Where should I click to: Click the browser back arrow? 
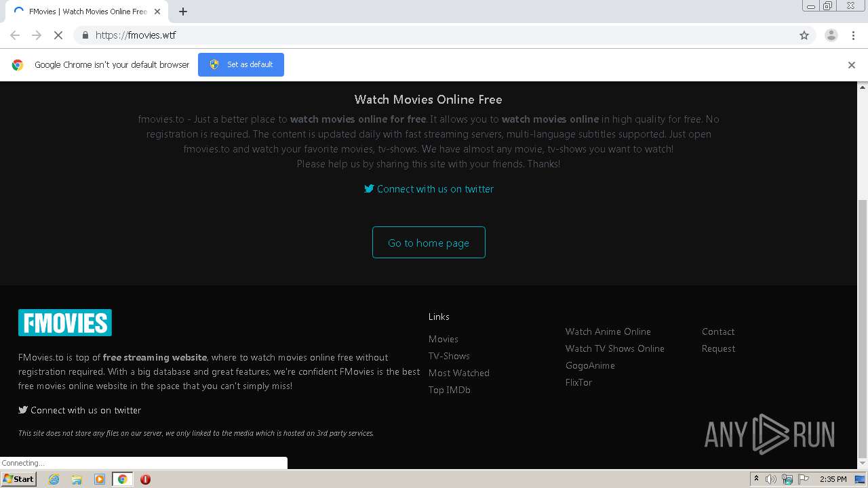[x=15, y=35]
